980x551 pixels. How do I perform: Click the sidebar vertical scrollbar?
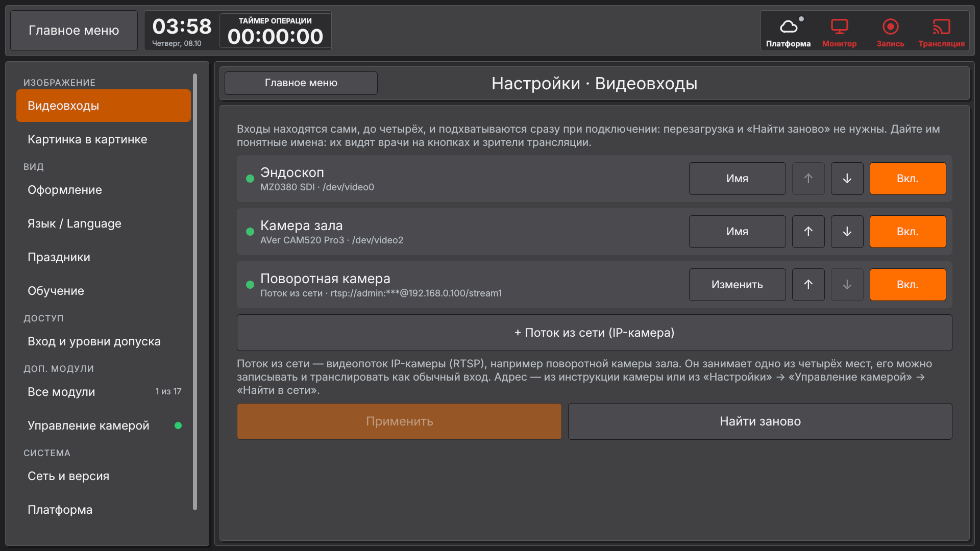click(195, 291)
